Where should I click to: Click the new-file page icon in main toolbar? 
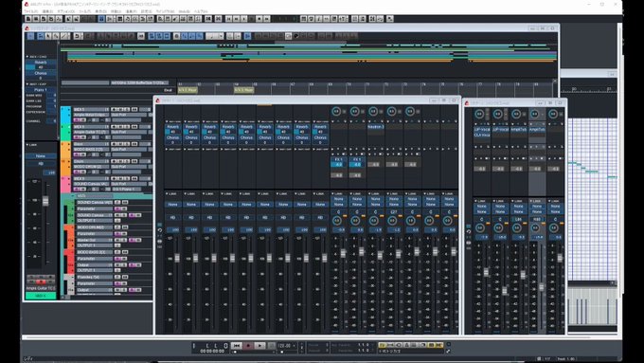pos(28,19)
